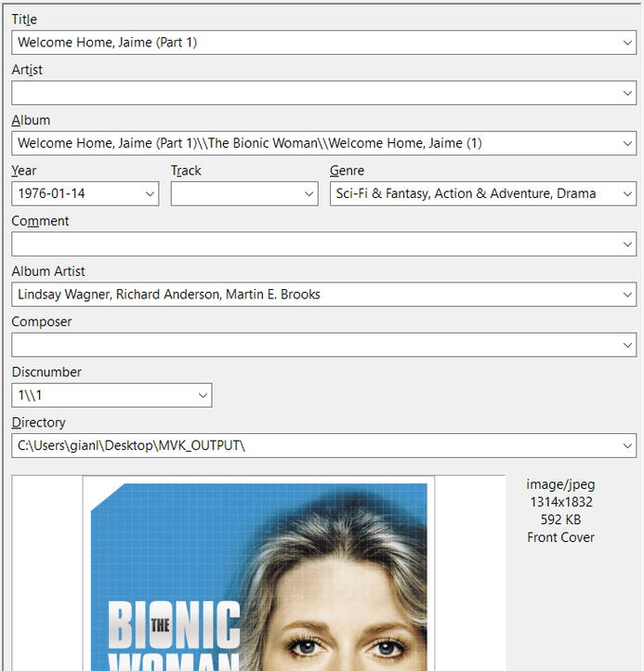Click the Genre field text

click(x=466, y=193)
